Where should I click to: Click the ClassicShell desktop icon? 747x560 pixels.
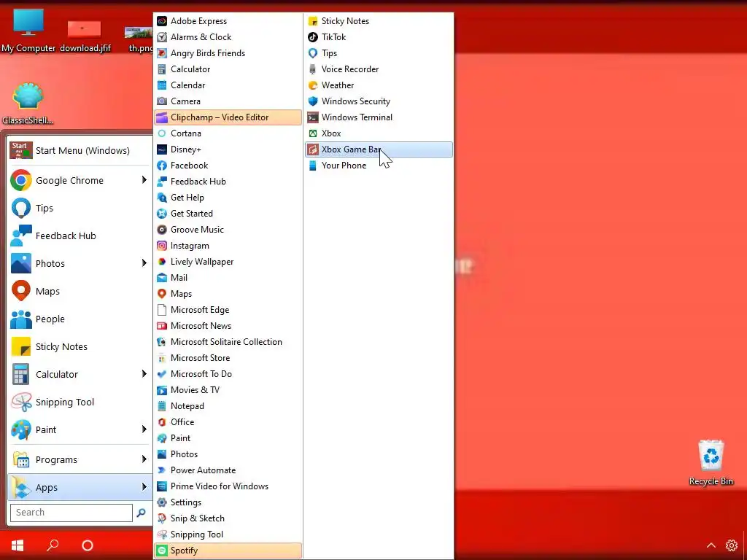[28, 103]
